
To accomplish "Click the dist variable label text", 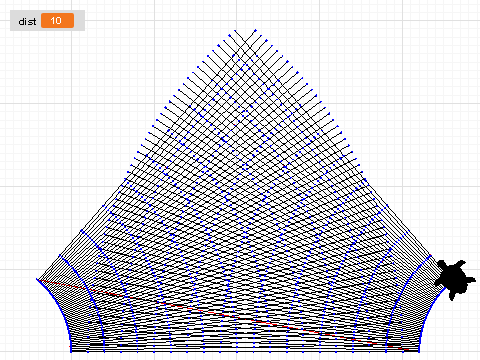I will pos(27,21).
